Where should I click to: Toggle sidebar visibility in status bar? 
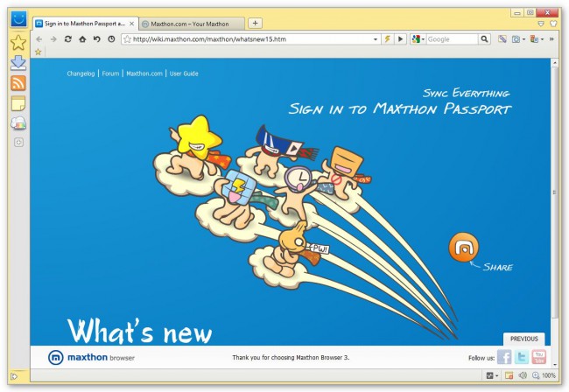pos(14,376)
